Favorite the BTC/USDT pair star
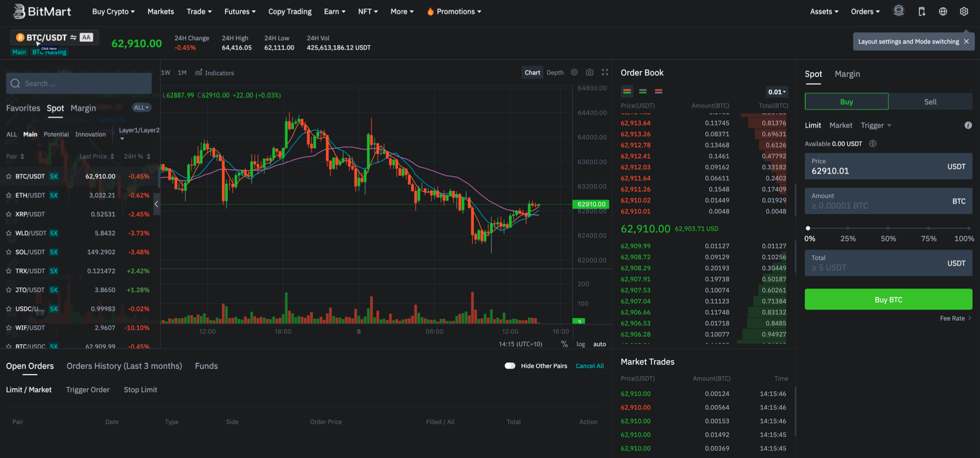This screenshot has width=980, height=458. (9, 176)
